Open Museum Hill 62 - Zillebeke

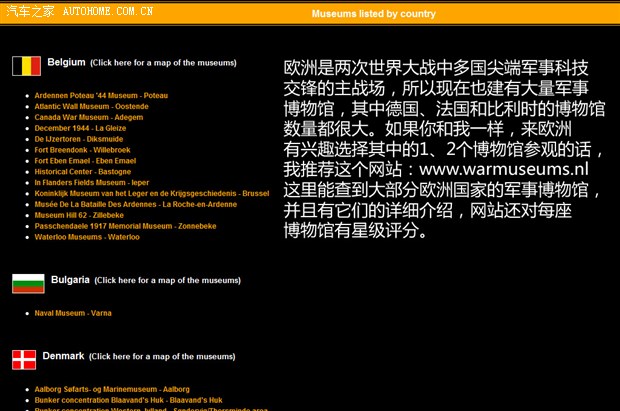coord(79,215)
